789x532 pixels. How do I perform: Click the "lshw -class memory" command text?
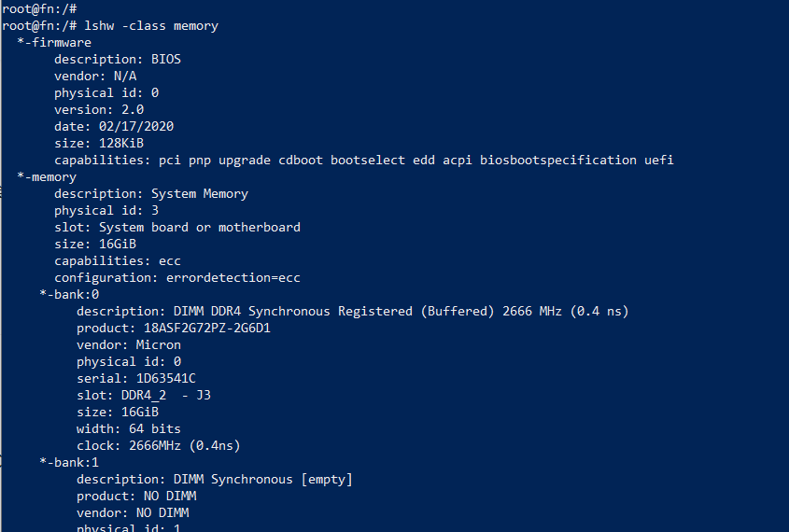coord(150,25)
